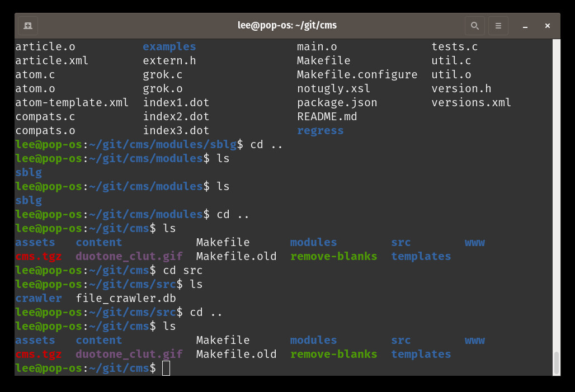Click the regress directory entry

[320, 130]
